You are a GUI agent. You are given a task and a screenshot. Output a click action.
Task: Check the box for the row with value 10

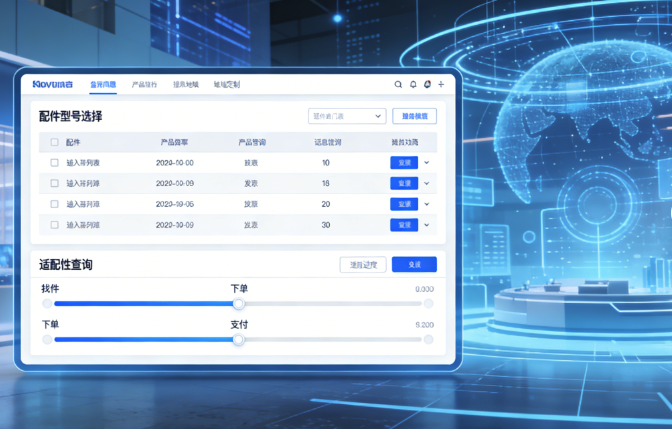coord(55,162)
